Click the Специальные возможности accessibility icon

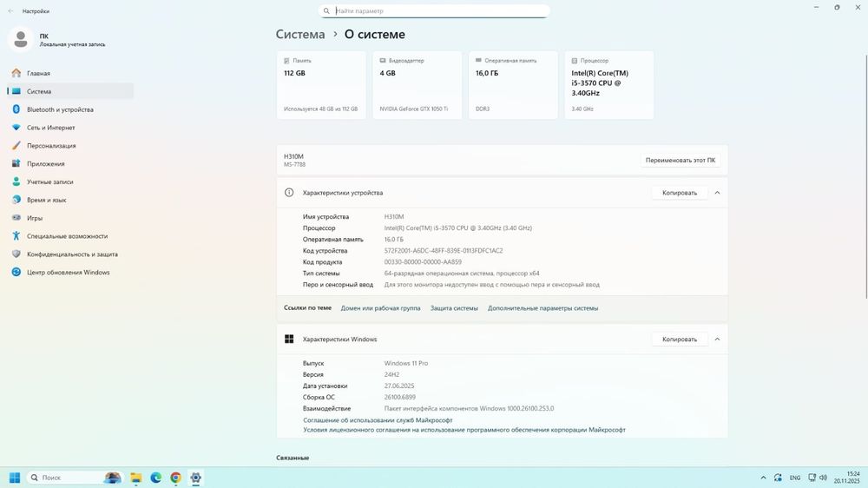(x=16, y=236)
